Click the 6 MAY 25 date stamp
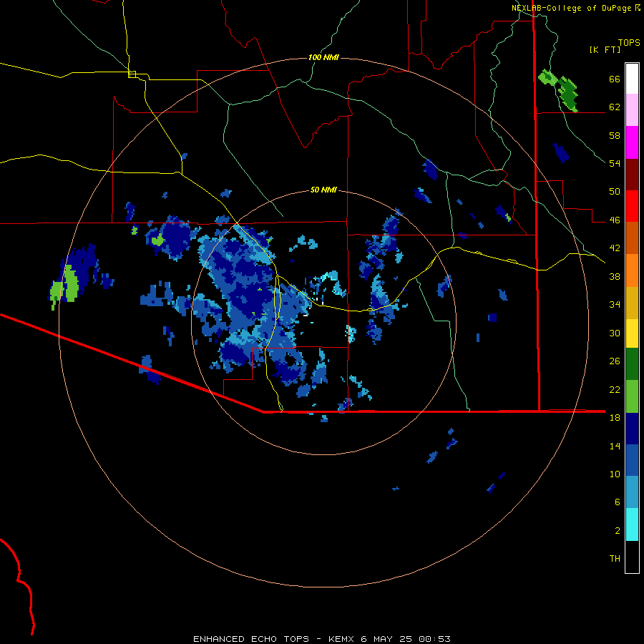The image size is (644, 644). pyautogui.click(x=386, y=639)
